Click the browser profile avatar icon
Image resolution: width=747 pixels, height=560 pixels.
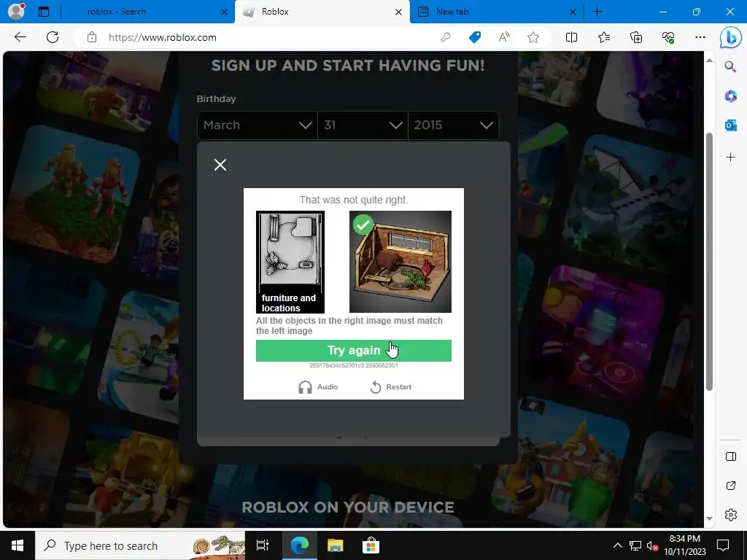16,11
